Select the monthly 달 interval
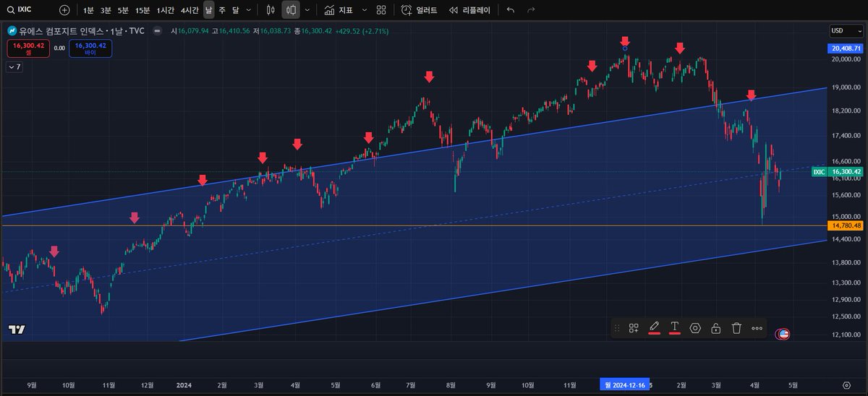This screenshot has height=396, width=868. coord(236,10)
